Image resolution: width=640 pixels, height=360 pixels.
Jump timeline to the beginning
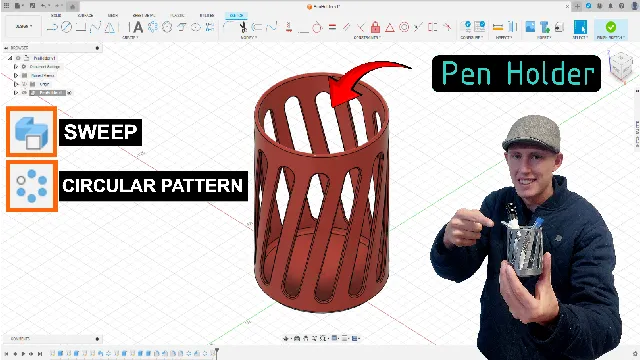point(6,353)
